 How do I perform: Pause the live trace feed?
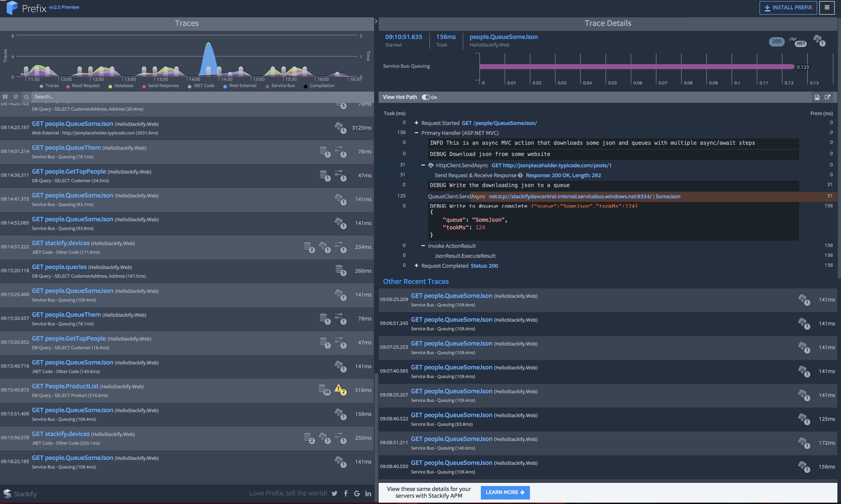tap(5, 97)
